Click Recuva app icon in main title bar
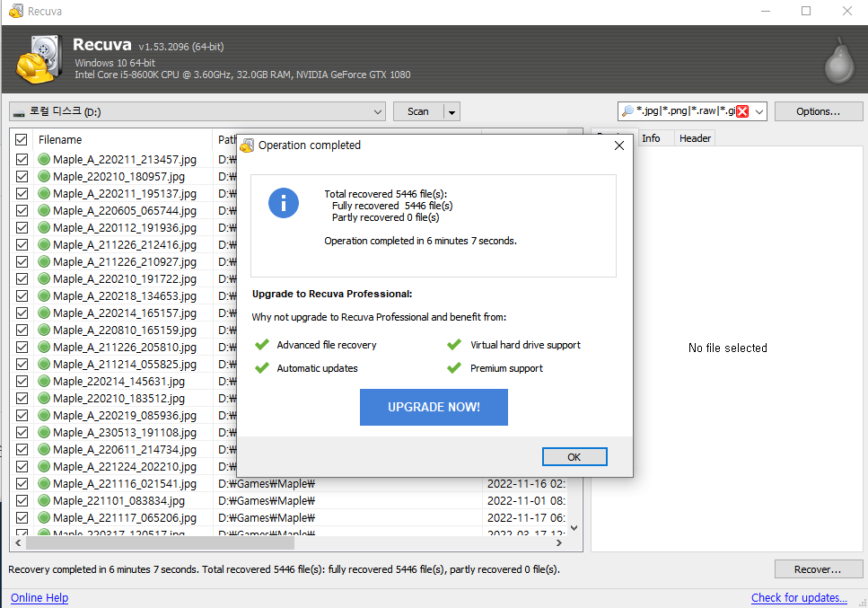 click(16, 11)
